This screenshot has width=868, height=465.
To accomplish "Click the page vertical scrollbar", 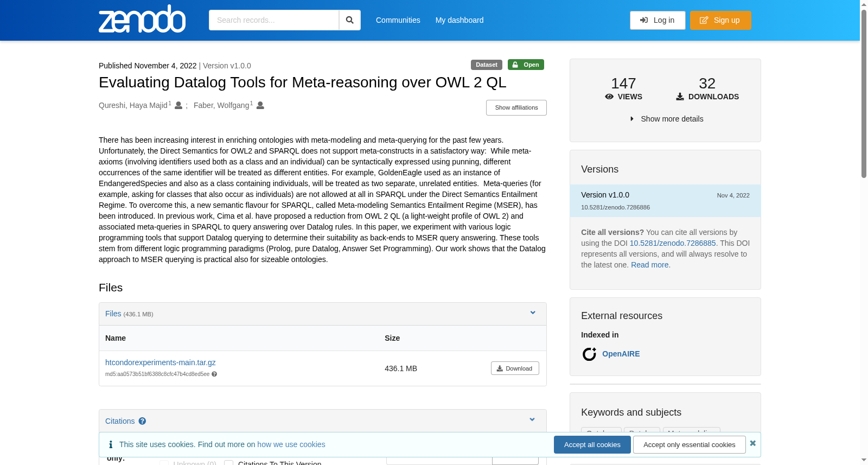I will [x=864, y=95].
